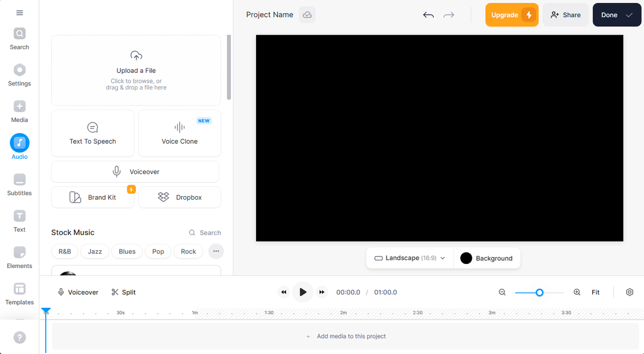Click Upload a File area
Image resolution: width=644 pixels, height=354 pixels.
136,70
